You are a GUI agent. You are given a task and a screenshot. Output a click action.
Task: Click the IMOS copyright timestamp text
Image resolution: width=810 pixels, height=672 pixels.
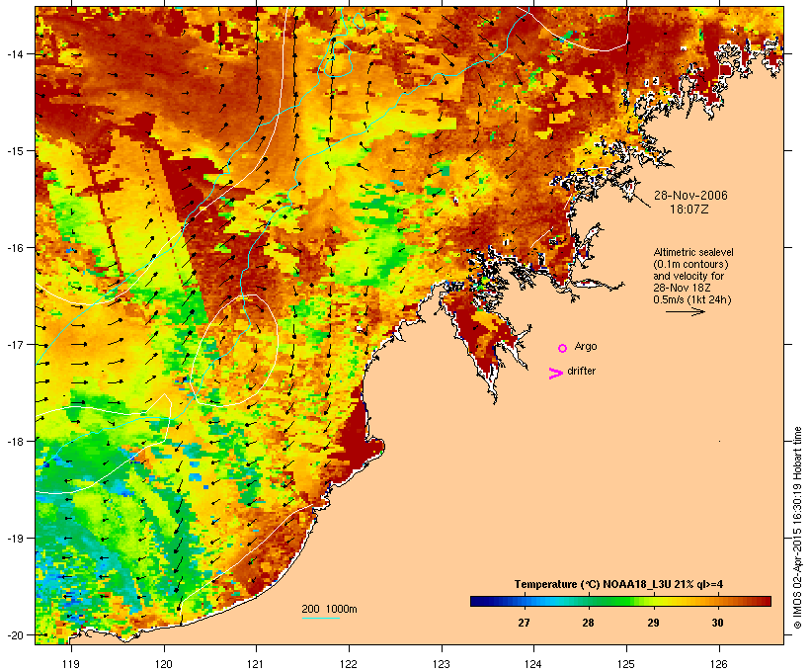[797, 528]
